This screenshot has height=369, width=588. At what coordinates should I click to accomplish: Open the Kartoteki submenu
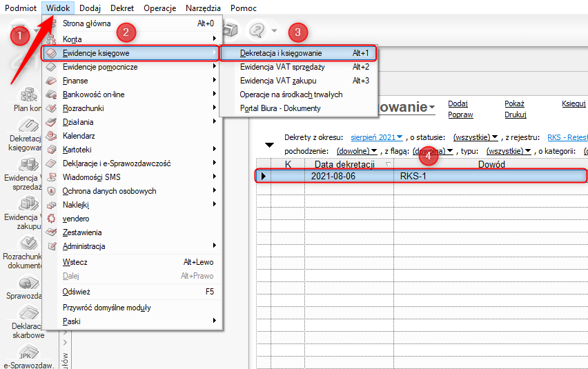pos(132,150)
